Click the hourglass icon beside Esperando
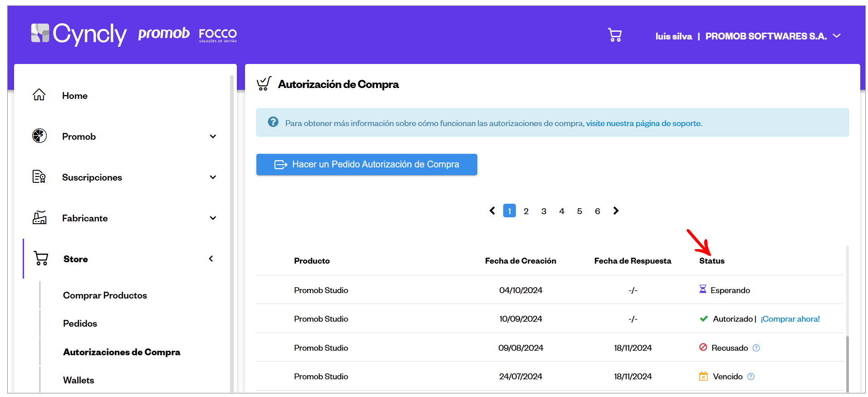Screen dimensions: 868x397 (x=703, y=289)
